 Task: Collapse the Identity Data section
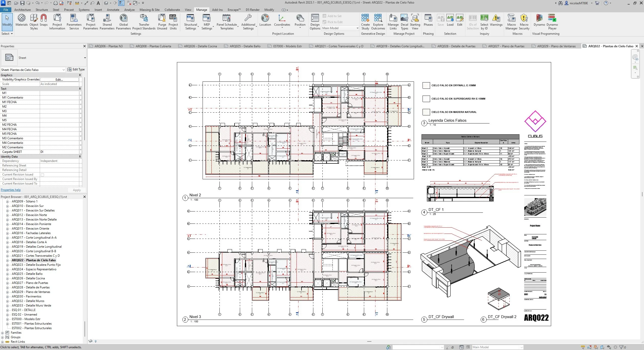coord(80,157)
